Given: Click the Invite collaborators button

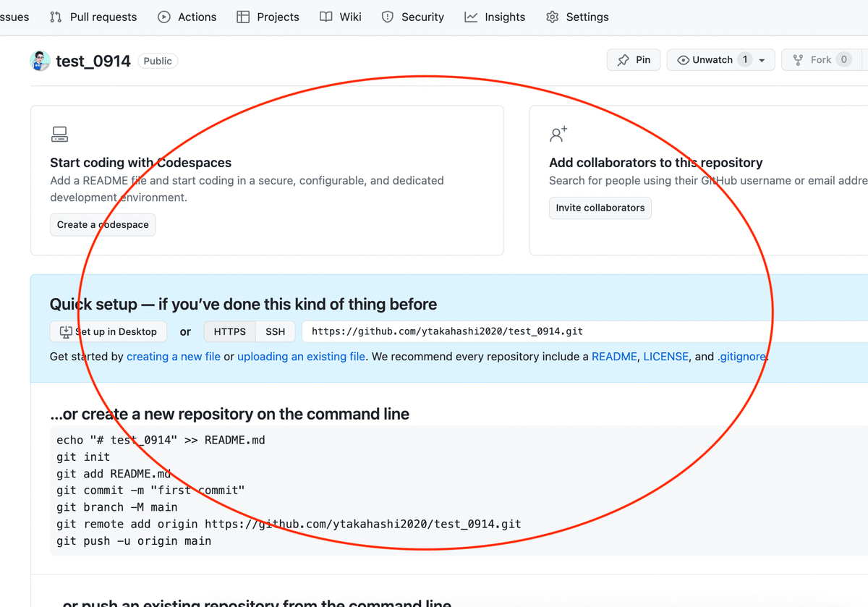Looking at the screenshot, I should click(x=600, y=208).
